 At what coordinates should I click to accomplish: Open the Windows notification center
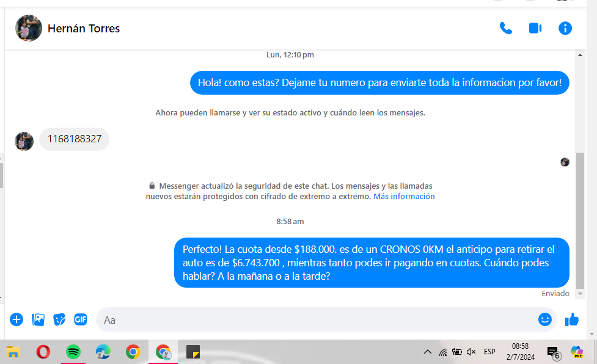tap(553, 352)
